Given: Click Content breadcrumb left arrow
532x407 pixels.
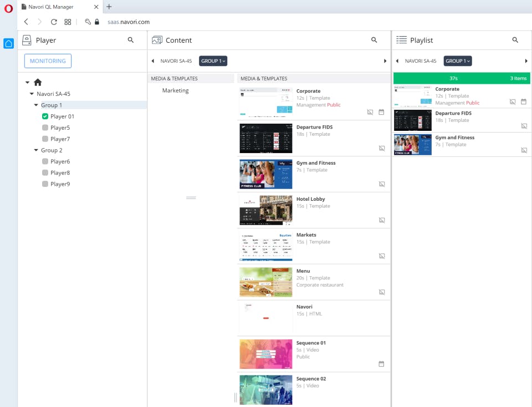Looking at the screenshot, I should pos(153,61).
